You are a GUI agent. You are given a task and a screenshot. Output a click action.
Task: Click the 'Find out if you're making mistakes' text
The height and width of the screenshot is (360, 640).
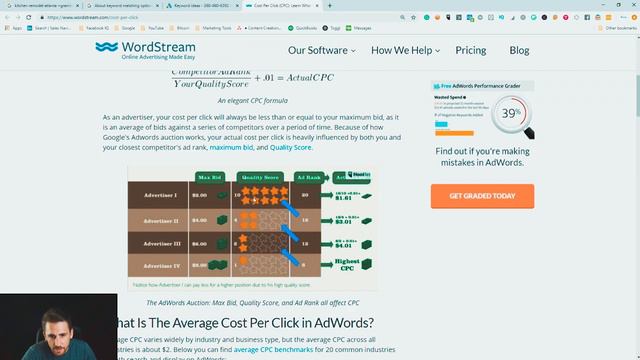[x=482, y=157]
